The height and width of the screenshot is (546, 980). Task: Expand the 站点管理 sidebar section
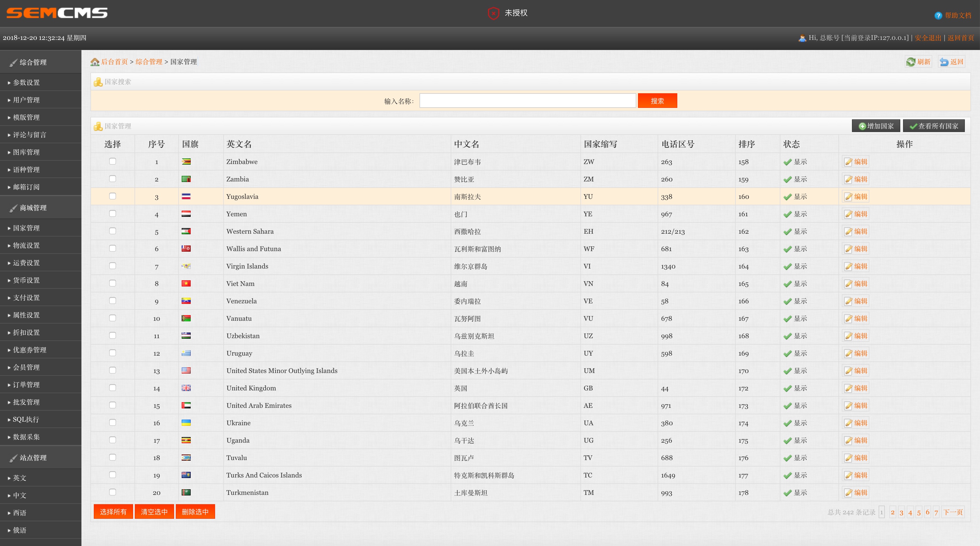[x=33, y=458]
